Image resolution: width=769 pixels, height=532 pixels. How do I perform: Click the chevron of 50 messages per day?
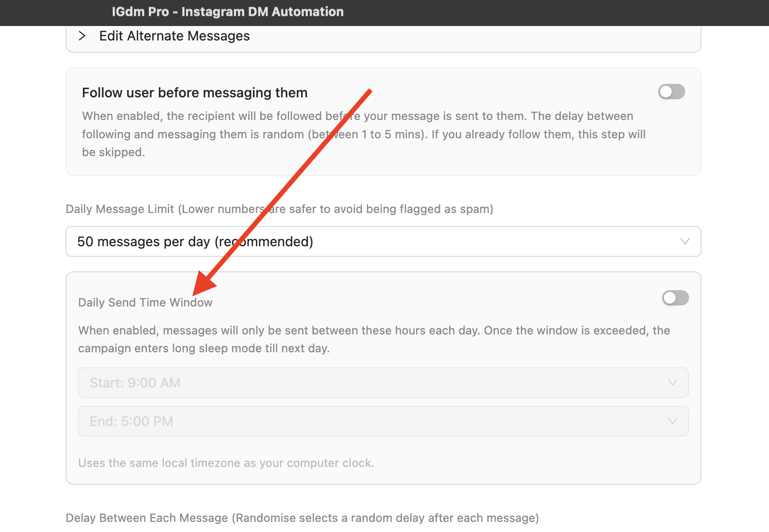coord(685,241)
